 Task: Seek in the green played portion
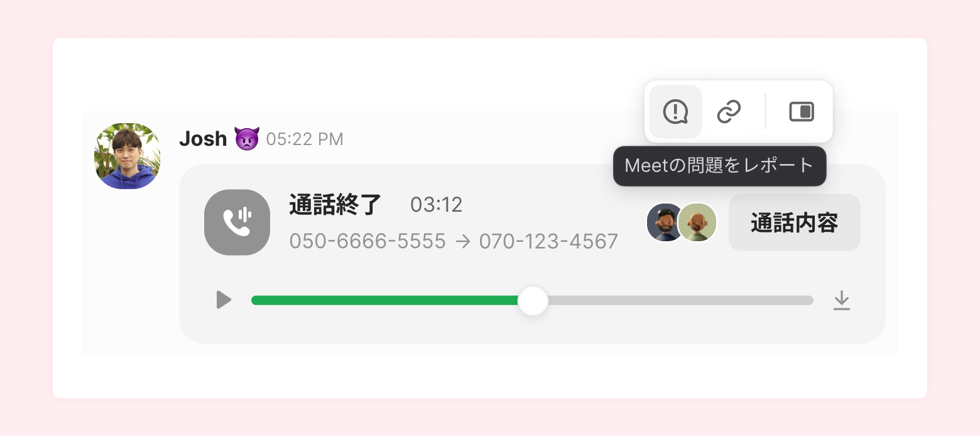coord(384,300)
